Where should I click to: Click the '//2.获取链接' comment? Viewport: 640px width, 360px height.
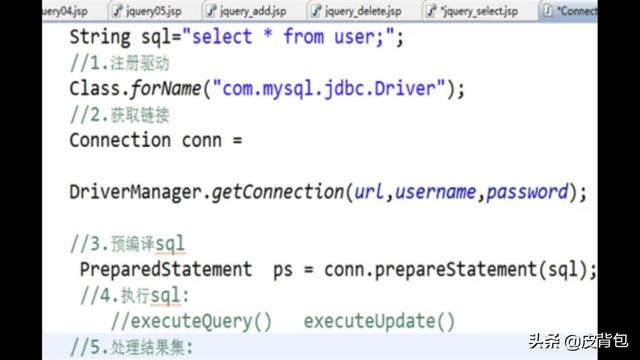120,115
